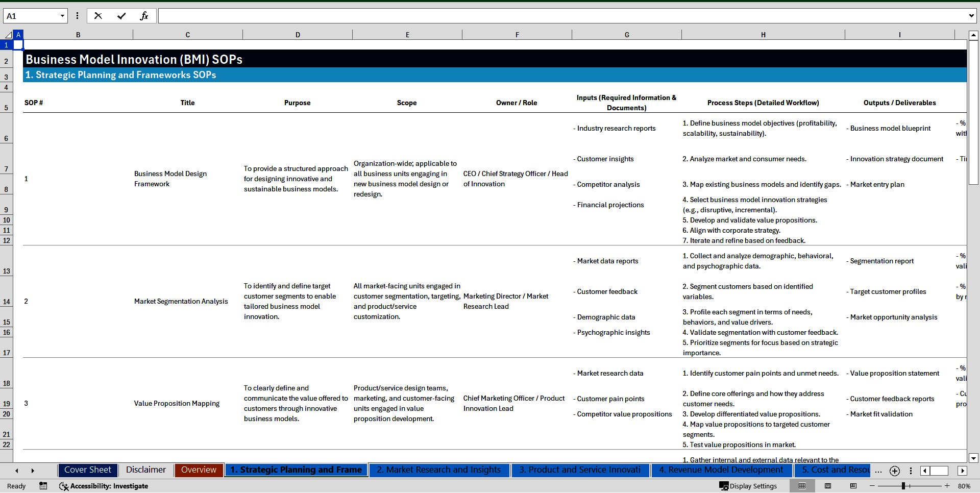Viewport: 980px width, 493px height.
Task: Switch to the Overview sheet tab
Action: pyautogui.click(x=199, y=470)
